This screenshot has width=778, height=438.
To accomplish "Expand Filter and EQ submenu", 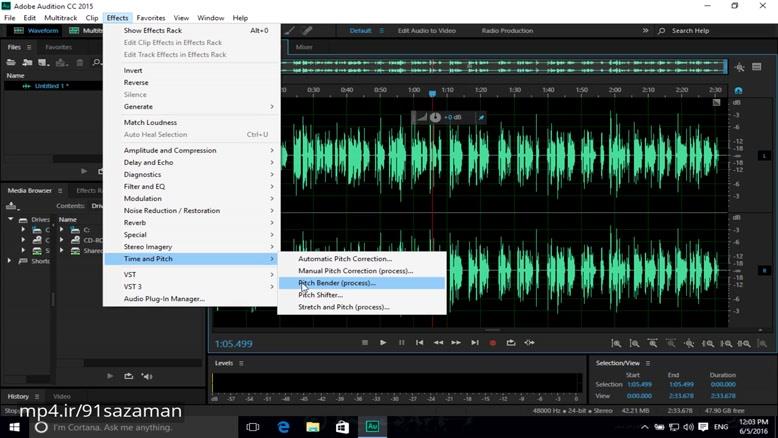I will [x=192, y=187].
